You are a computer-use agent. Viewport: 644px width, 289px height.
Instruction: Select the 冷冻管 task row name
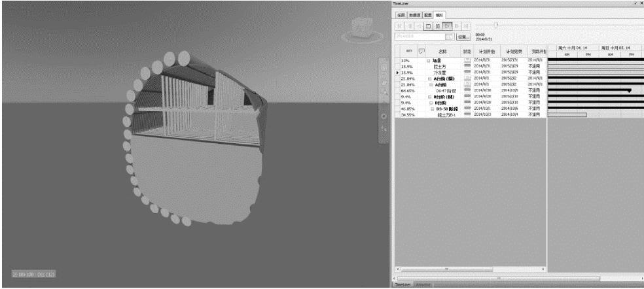(439, 72)
